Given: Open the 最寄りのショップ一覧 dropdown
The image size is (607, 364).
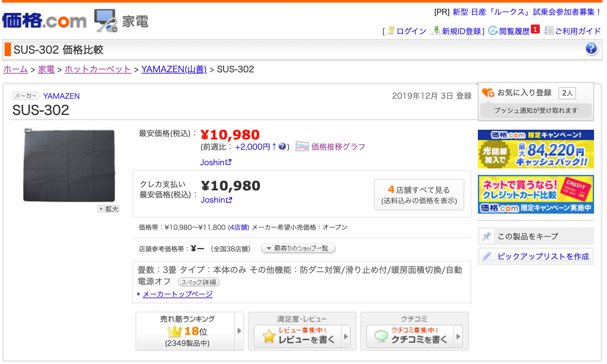Looking at the screenshot, I should pos(298,248).
